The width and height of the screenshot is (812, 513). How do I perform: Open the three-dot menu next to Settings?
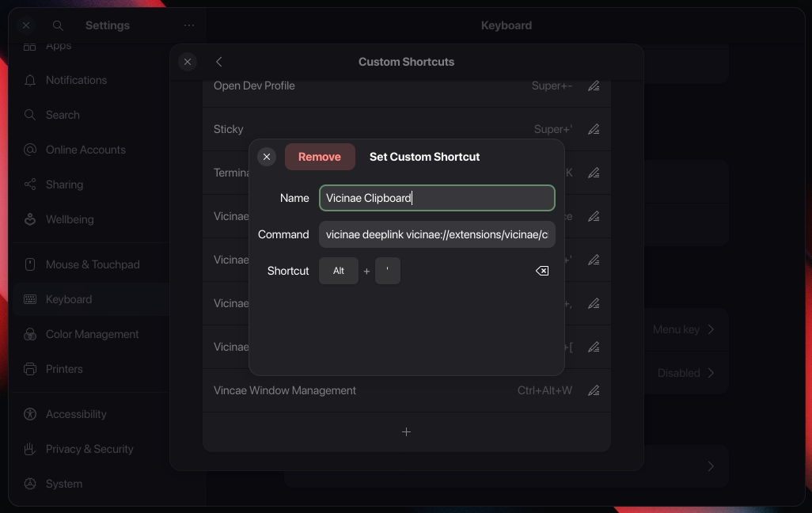tap(189, 25)
